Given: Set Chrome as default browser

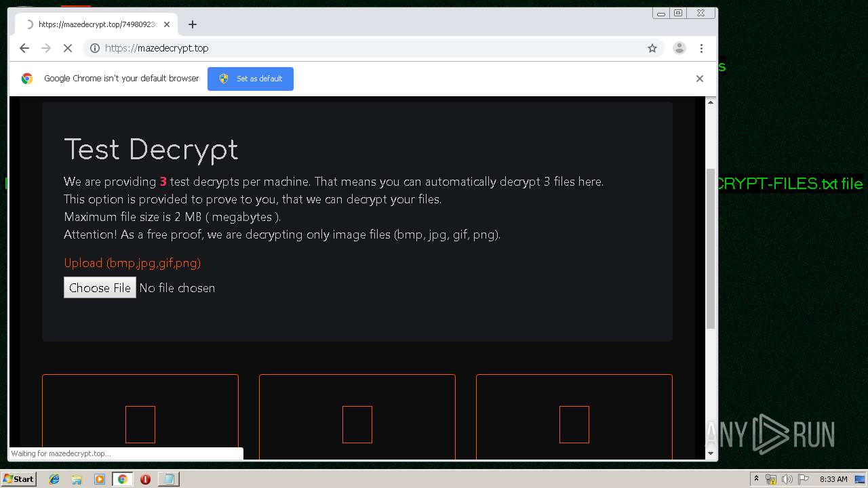Looking at the screenshot, I should click(250, 79).
